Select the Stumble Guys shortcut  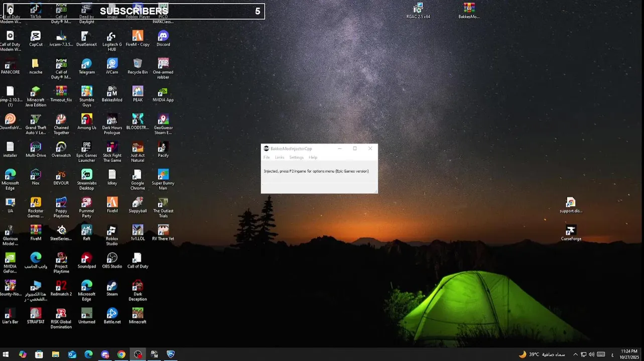86,97
